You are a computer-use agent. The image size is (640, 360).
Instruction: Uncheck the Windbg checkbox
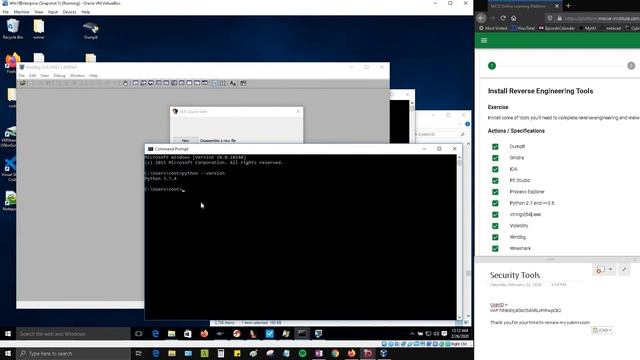click(x=495, y=237)
